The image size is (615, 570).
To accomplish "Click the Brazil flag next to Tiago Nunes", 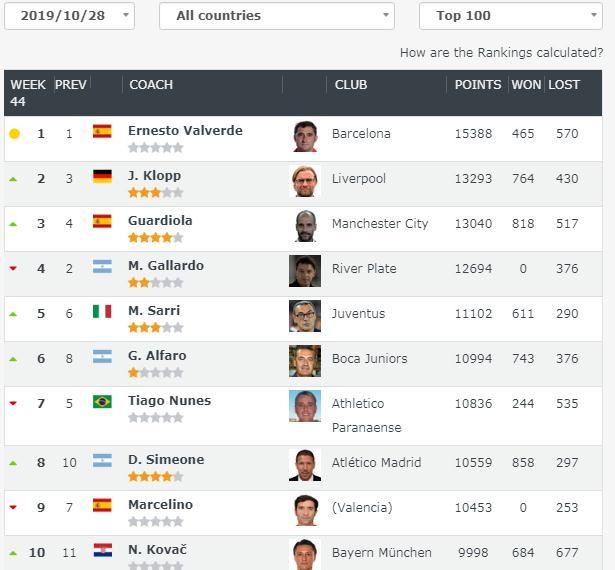I will point(102,401).
